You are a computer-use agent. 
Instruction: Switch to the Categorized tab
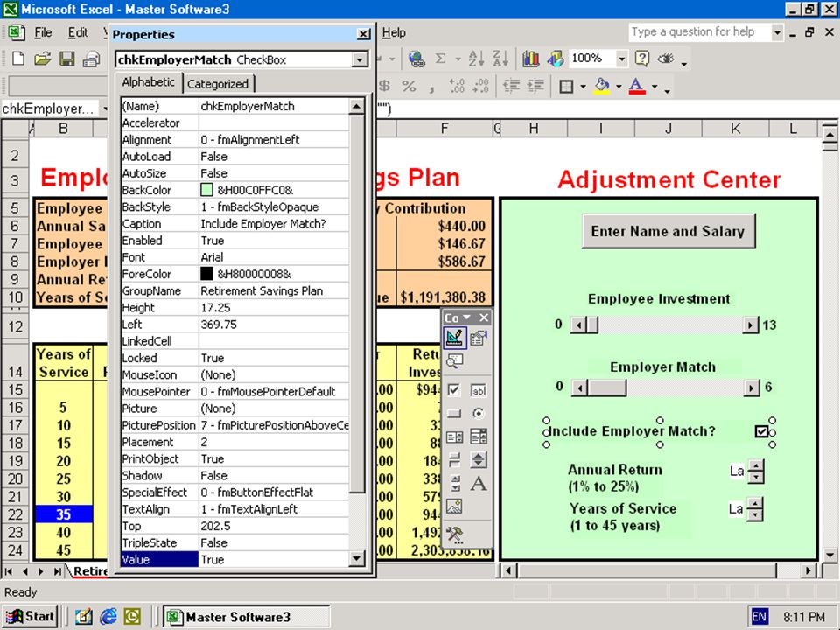(218, 84)
